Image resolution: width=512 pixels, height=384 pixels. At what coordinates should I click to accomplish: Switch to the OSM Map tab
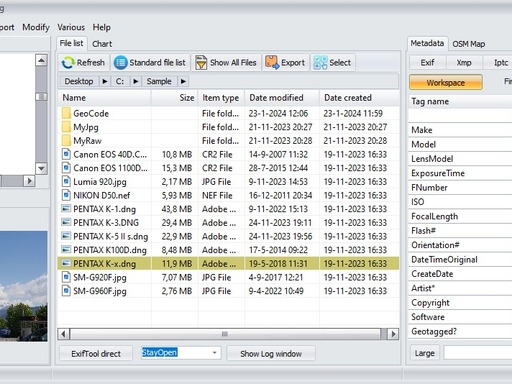point(469,44)
